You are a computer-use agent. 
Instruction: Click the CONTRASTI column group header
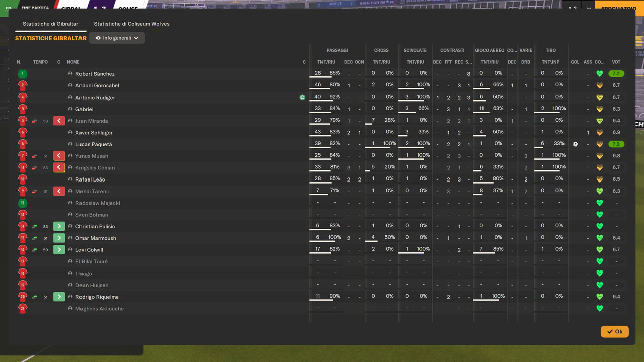[x=452, y=50]
